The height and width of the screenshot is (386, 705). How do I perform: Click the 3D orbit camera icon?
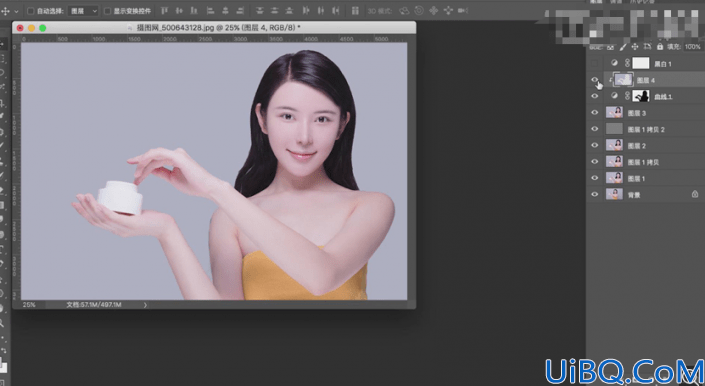(x=404, y=11)
